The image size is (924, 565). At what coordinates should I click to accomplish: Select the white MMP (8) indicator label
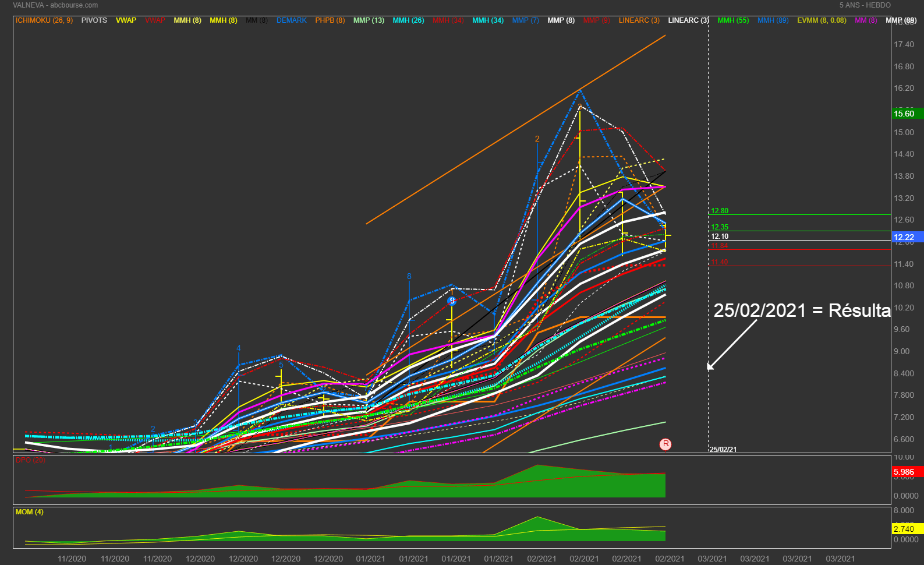[x=561, y=20]
